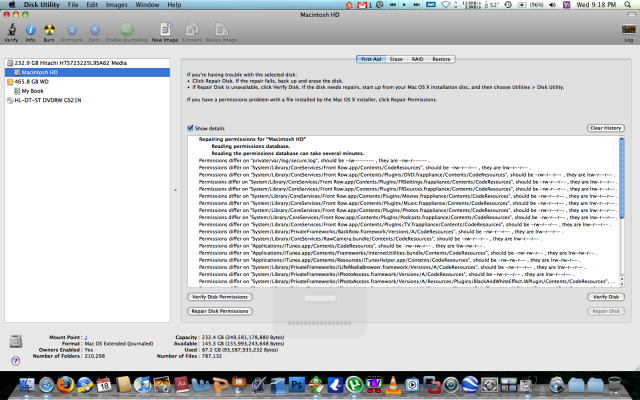This screenshot has height=400, width=640.
Task: Open Firefox from the Dock
Action: point(65,384)
